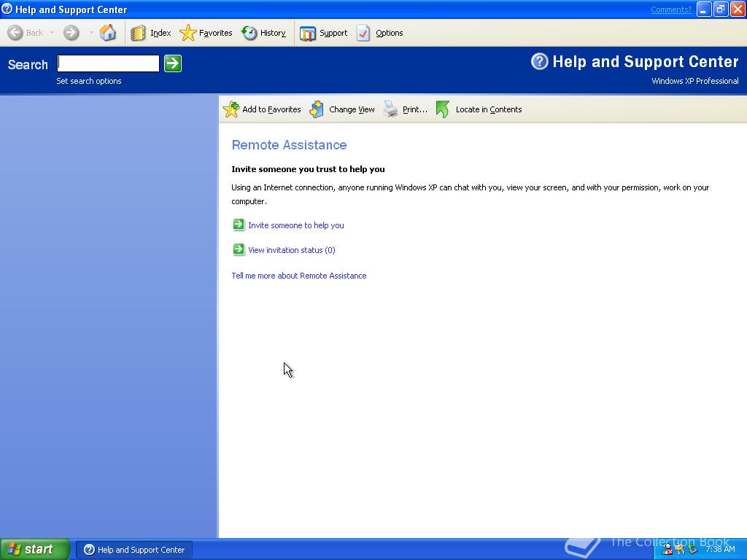Screen dimensions: 747x560
Task: Click Locate in Contents green arrow icon
Action: 443,109
